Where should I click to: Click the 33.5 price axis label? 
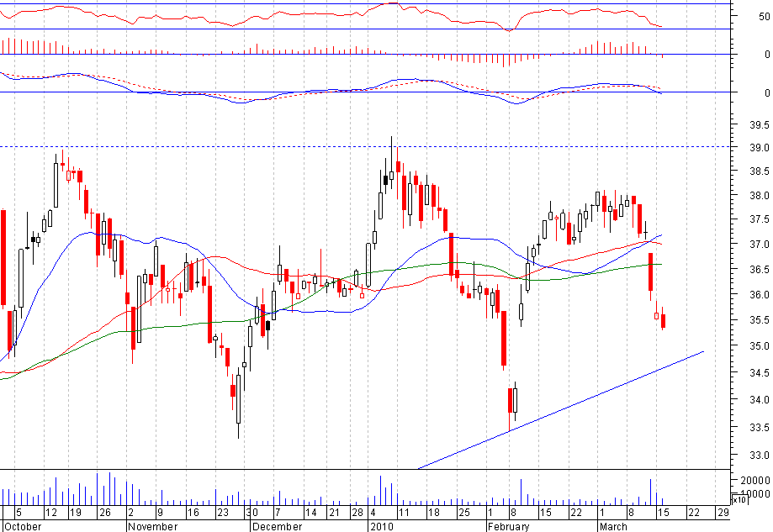pos(760,427)
